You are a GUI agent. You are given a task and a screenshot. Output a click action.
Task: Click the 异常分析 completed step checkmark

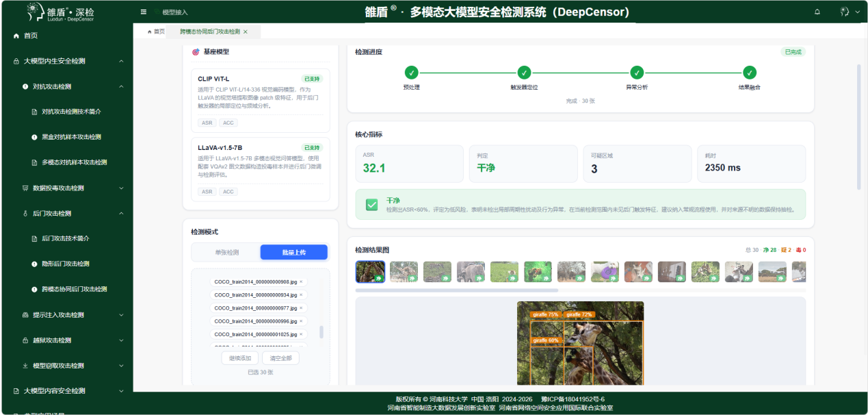pyautogui.click(x=637, y=73)
